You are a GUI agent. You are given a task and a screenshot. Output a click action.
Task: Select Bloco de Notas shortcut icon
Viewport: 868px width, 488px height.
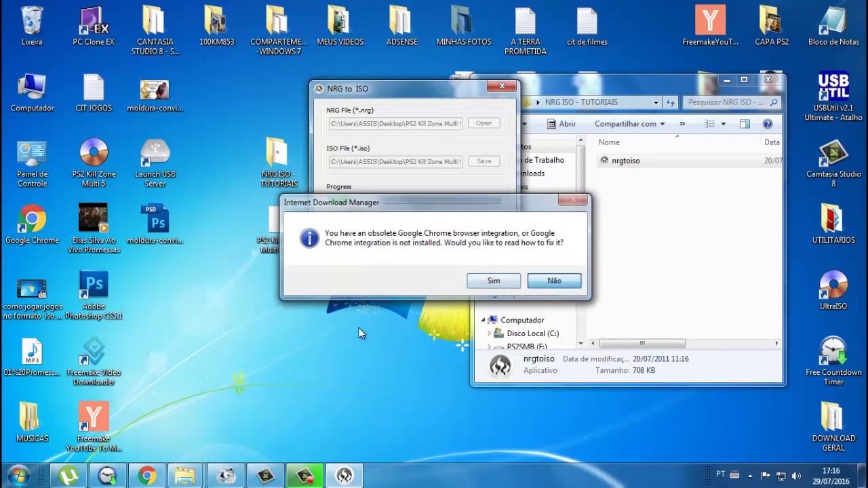click(x=833, y=26)
